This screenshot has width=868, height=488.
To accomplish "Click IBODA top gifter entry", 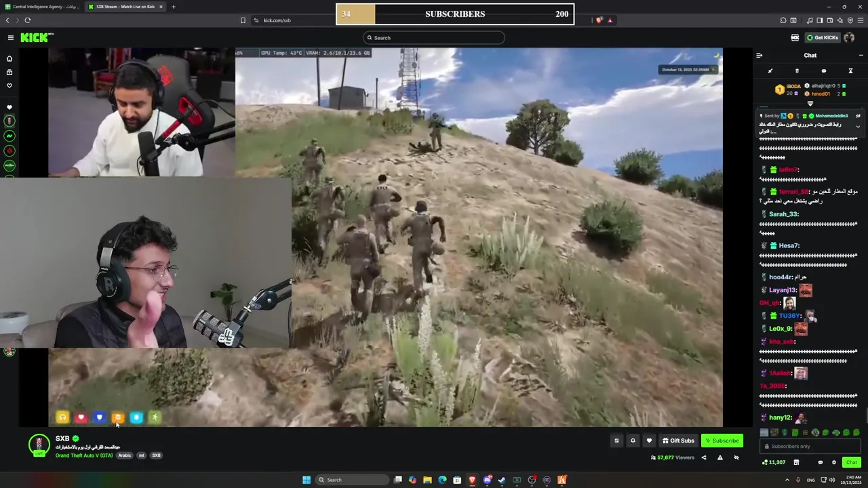I will [788, 89].
